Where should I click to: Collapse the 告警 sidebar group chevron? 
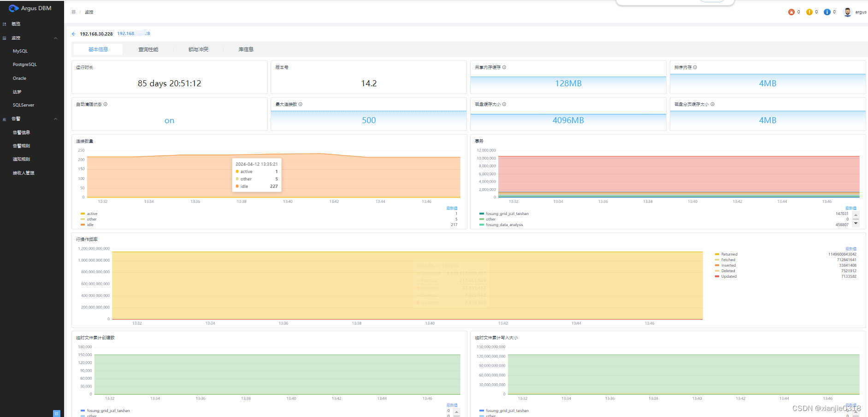click(56, 119)
